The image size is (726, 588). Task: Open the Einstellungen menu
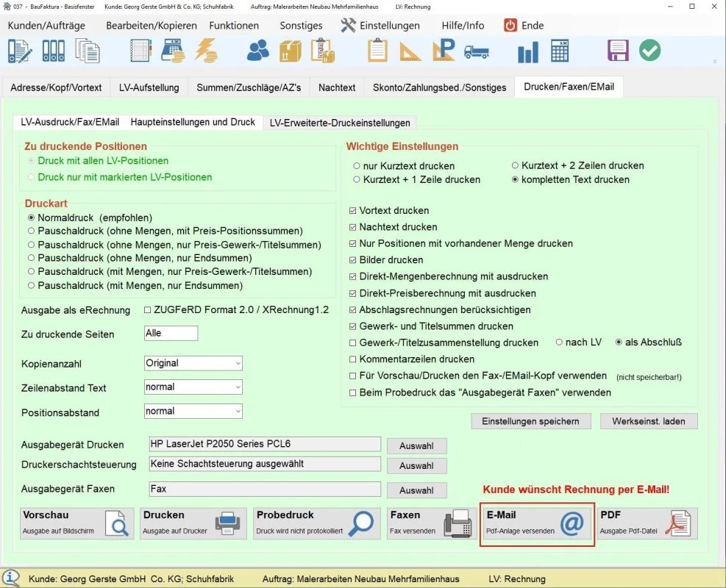pyautogui.click(x=380, y=25)
